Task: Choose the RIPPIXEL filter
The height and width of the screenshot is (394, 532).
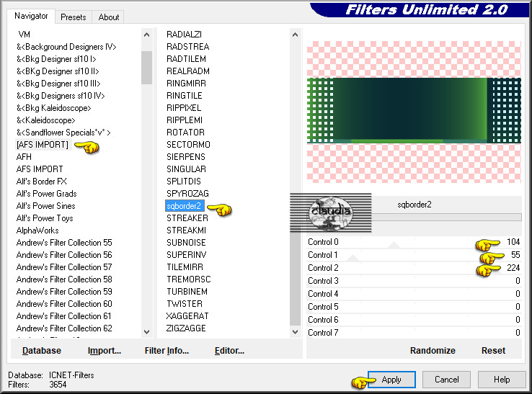Action: (184, 108)
